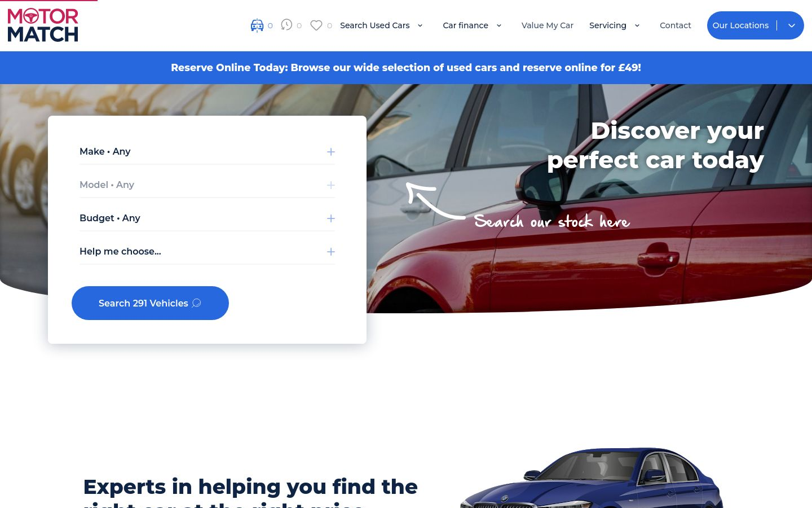812x508 pixels.
Task: Open the Contact menu item
Action: 676,25
